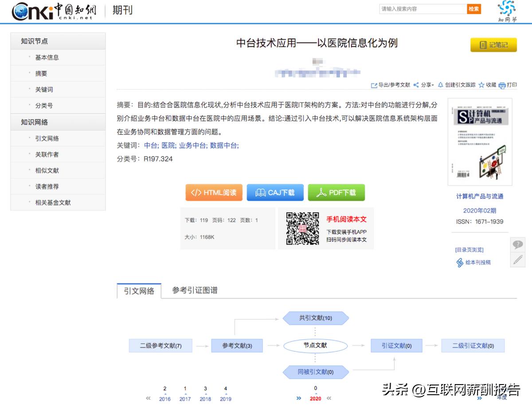This screenshot has width=532, height=408.
Task: Click the bell icon to 创建引文跟踪
Action: tap(441, 85)
